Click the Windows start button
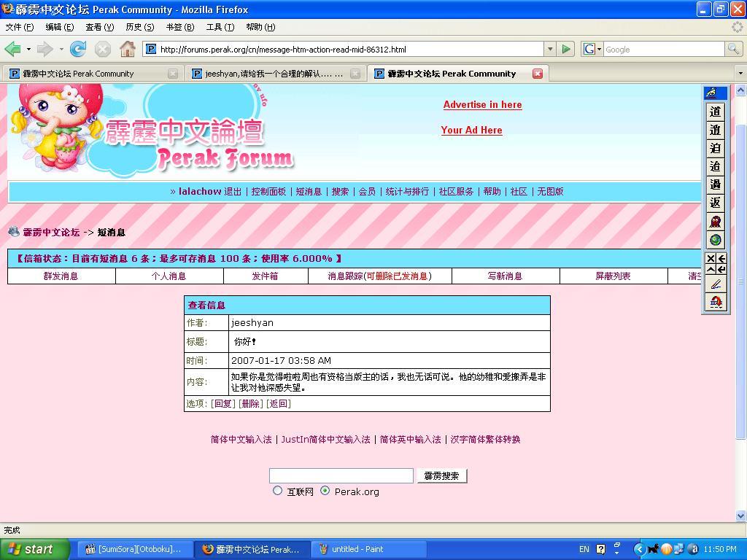Viewport: 747px width, 560px height. point(35,549)
